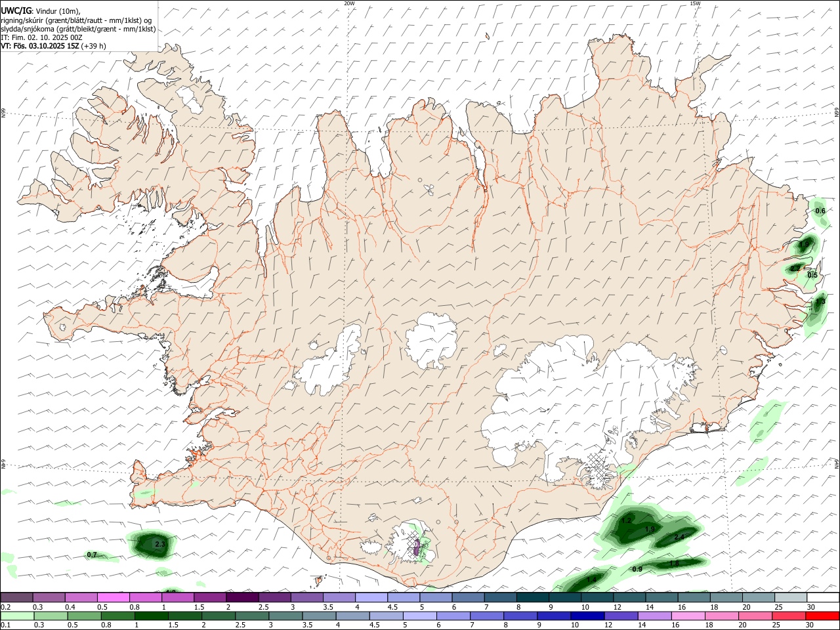The width and height of the screenshot is (840, 630).
Task: Click the light pink swatch labeled 16 in lower legend
Action: 688,616
